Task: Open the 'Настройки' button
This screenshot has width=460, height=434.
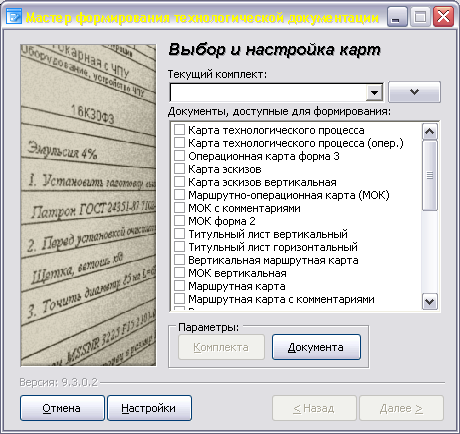Action: [149, 408]
